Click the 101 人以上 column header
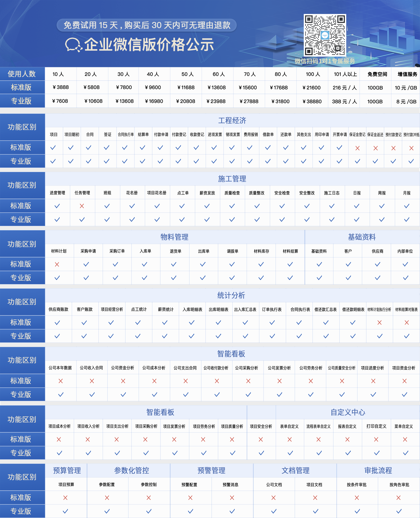Viewport: 420px width, 518px height. 345,74
